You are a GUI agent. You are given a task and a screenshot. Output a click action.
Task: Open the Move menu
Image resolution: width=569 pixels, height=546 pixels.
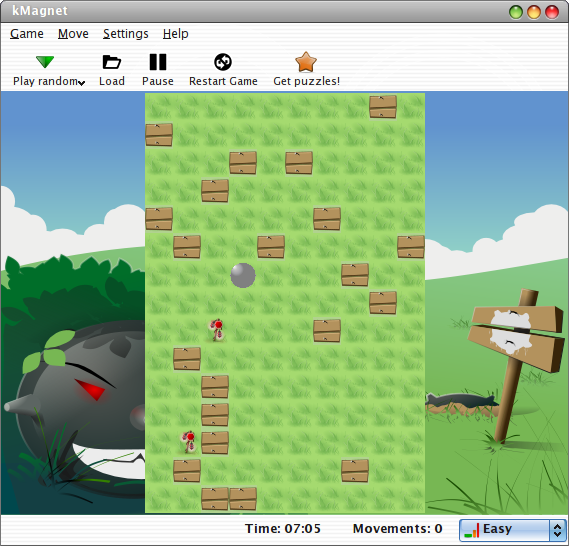pyautogui.click(x=73, y=34)
